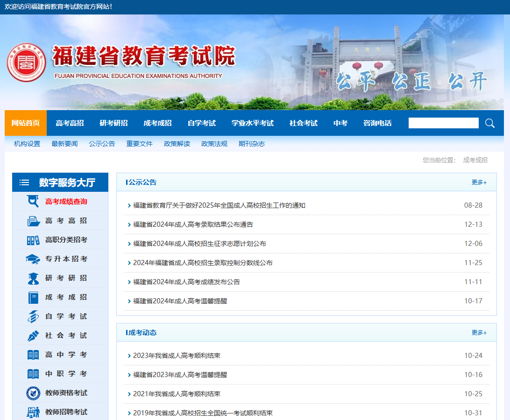Image resolution: width=510 pixels, height=420 pixels.
Task: Open the 网站首页 navigation tab
Action: (x=26, y=123)
